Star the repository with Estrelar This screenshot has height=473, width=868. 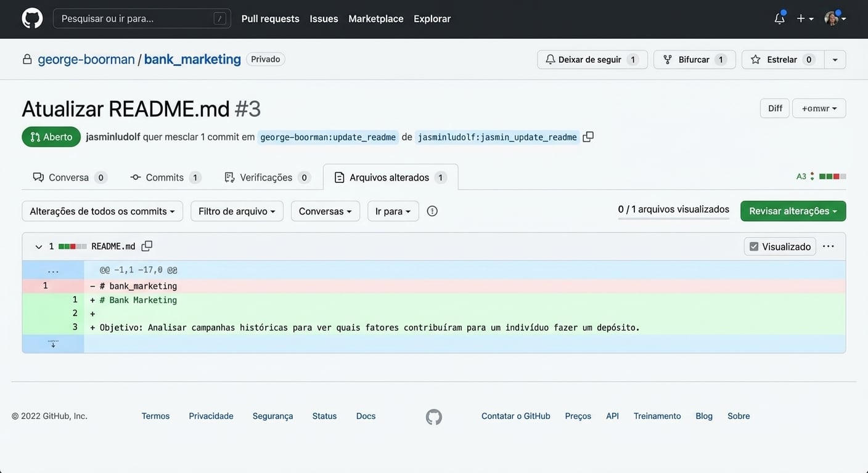pyautogui.click(x=783, y=60)
